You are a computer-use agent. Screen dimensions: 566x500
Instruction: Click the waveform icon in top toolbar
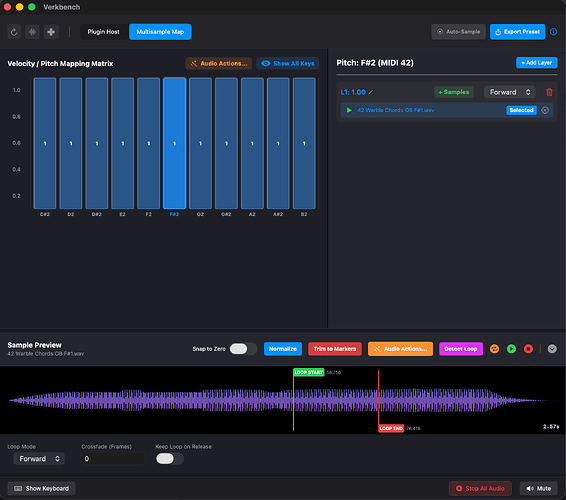[x=32, y=32]
